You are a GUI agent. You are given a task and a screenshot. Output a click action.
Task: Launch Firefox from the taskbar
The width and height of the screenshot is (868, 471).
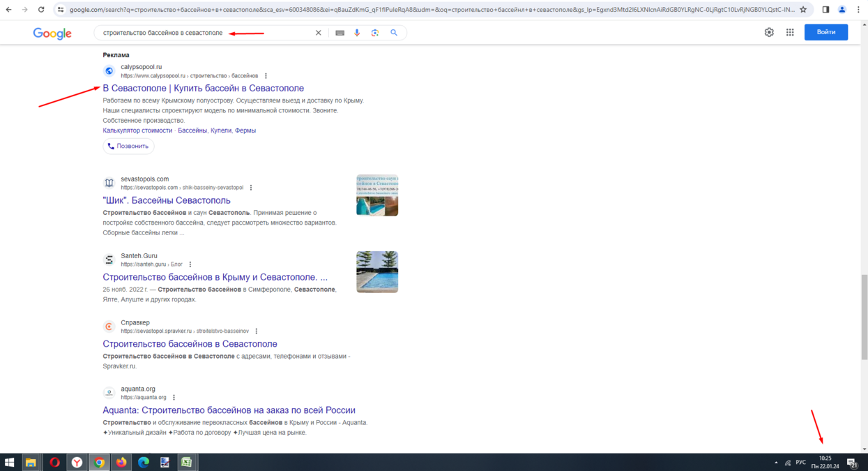[x=121, y=462]
